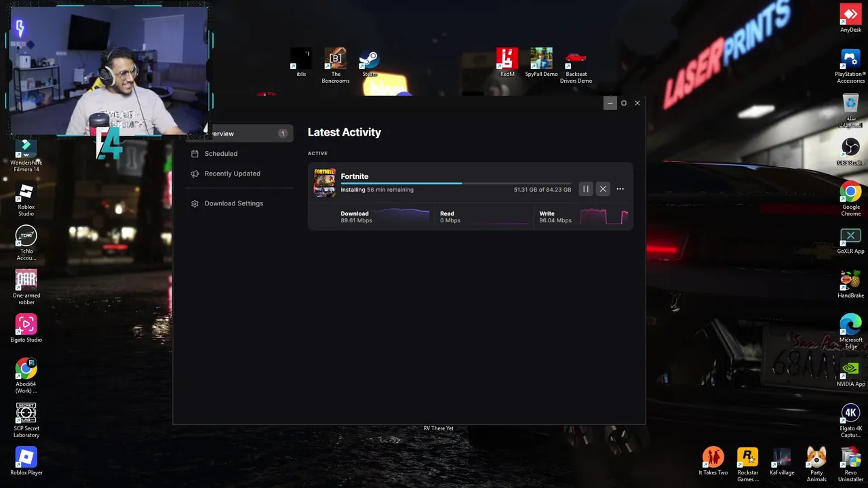Click the Overview notification badge
The width and height of the screenshot is (868, 488).
[x=283, y=134]
